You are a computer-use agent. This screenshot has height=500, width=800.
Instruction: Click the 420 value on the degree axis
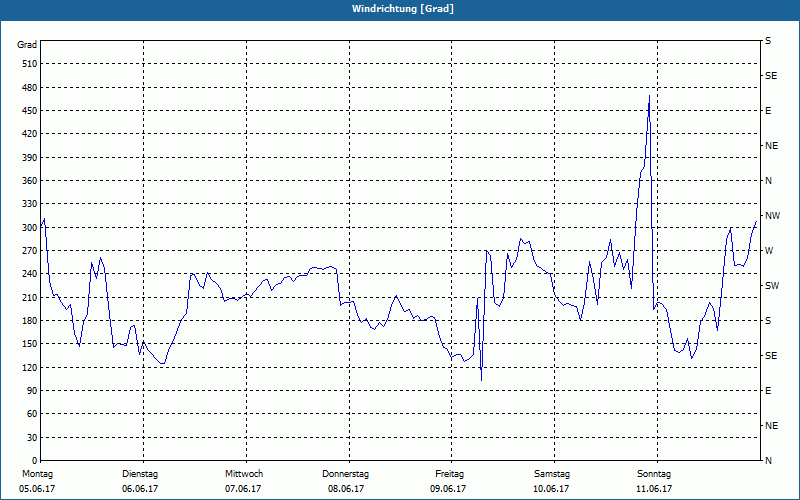[x=30, y=134]
